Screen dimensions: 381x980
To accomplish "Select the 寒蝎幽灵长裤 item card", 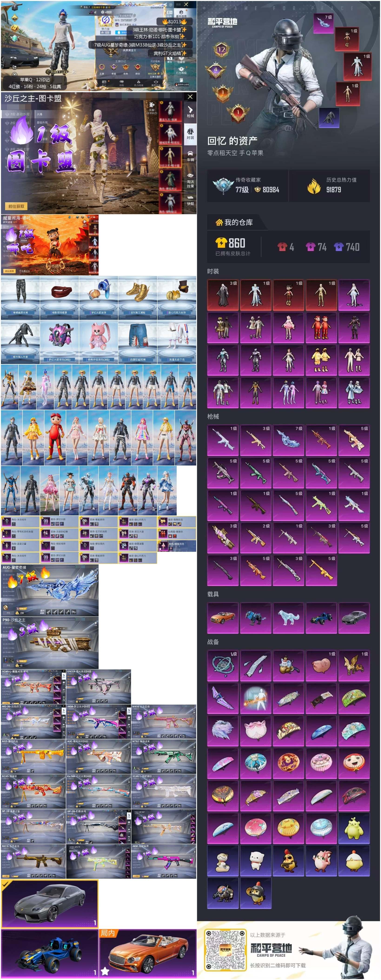I will (x=20, y=298).
